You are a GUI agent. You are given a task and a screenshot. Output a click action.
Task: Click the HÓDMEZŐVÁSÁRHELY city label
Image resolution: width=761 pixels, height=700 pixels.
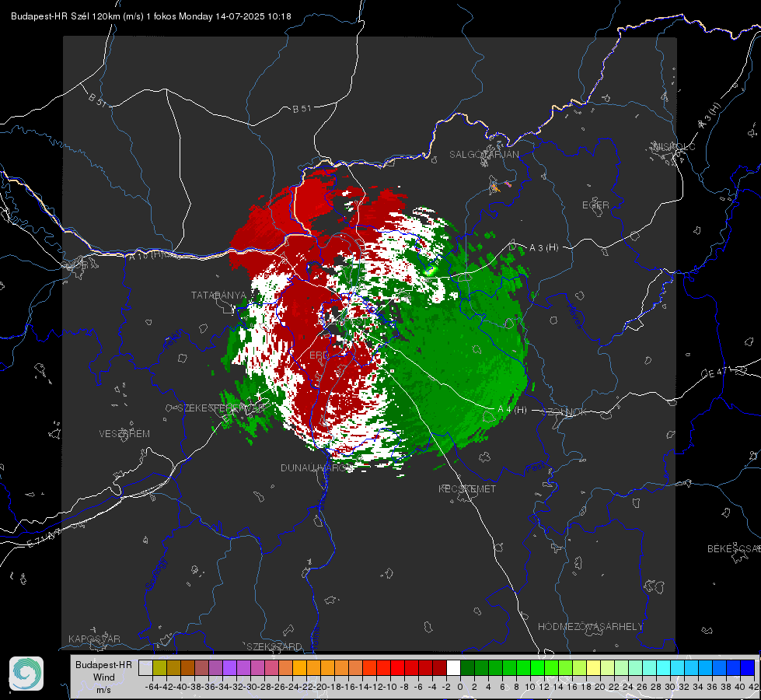pyautogui.click(x=590, y=627)
